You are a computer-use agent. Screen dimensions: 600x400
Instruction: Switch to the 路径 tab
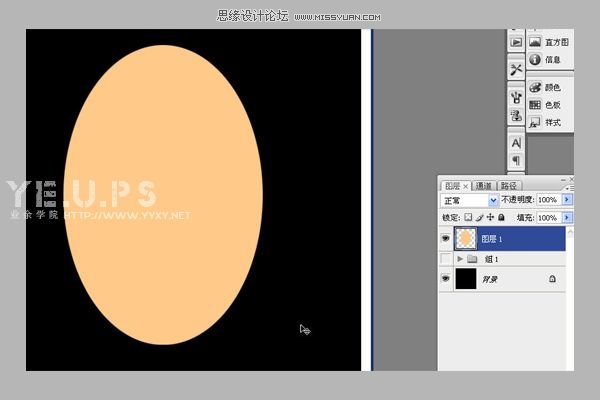(x=509, y=186)
